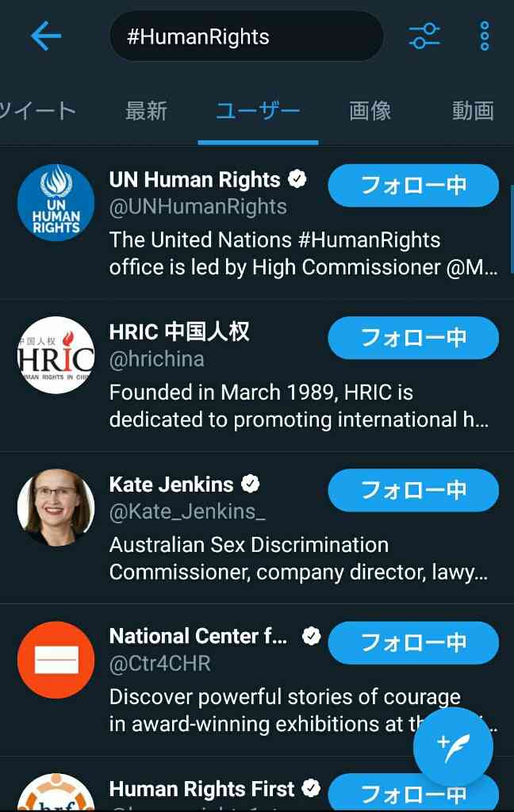The height and width of the screenshot is (812, 514).
Task: Open the three-dot overflow menu
Action: (485, 36)
